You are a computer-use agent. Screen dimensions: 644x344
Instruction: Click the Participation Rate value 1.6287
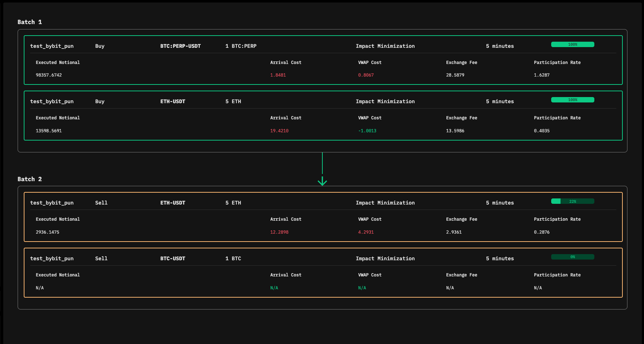(x=541, y=75)
